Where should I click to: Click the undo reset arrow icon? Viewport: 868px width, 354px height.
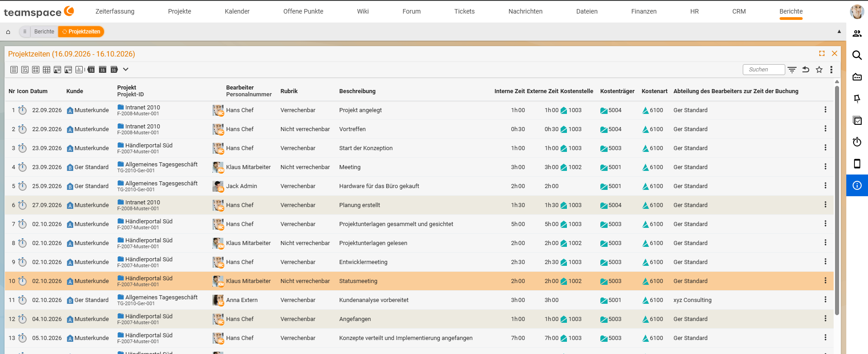[806, 70]
